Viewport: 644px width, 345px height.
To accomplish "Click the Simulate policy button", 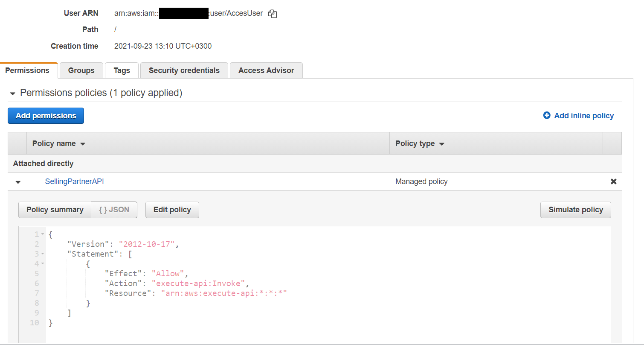I will click(575, 210).
